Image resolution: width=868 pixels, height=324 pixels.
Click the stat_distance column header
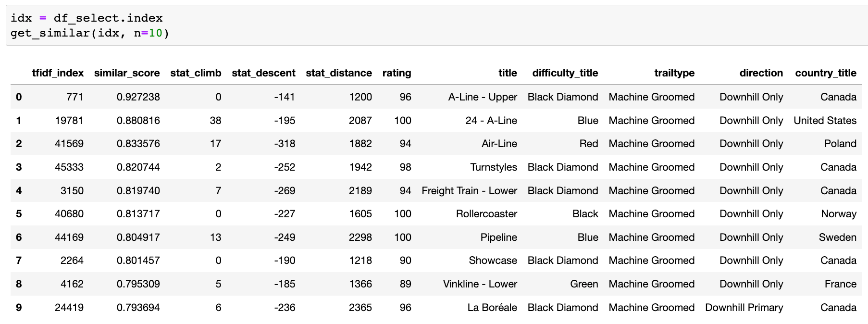[339, 73]
